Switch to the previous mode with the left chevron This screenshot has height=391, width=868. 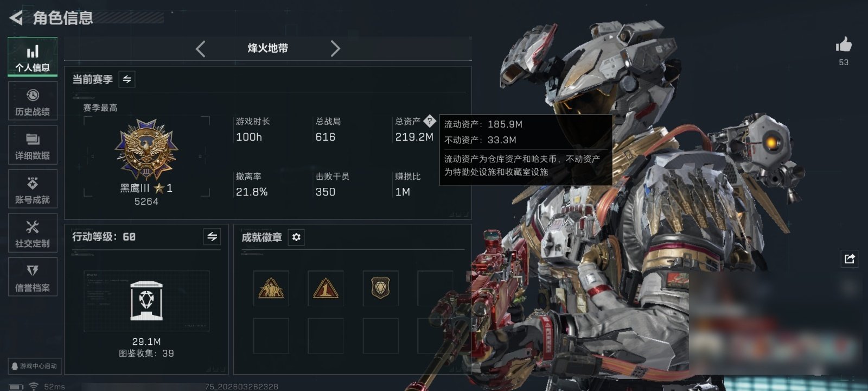200,49
